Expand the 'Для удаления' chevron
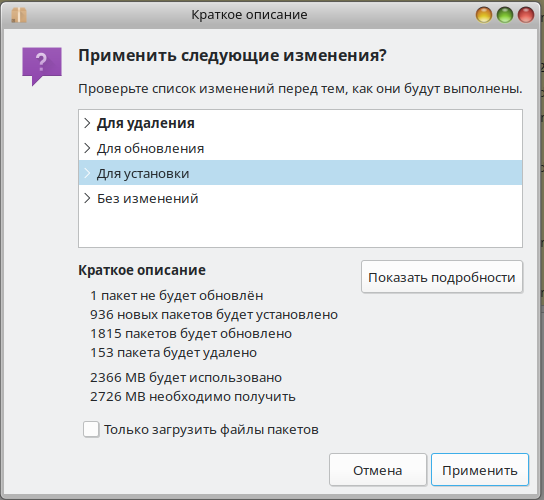Image resolution: width=544 pixels, height=500 pixels. point(87,123)
